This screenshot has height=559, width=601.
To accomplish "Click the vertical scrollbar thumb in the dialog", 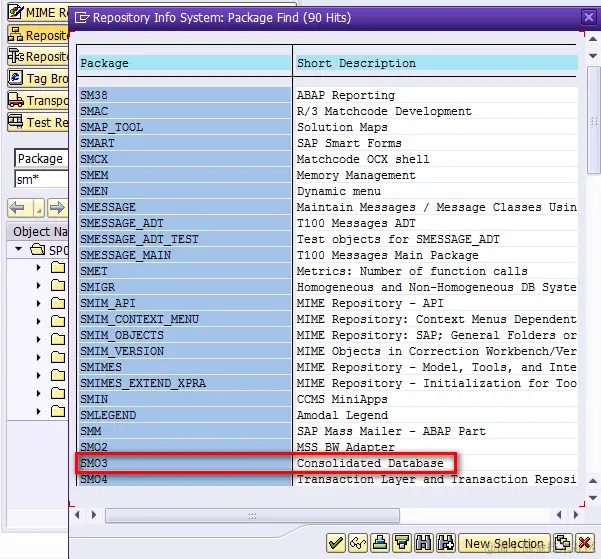I will (593, 121).
